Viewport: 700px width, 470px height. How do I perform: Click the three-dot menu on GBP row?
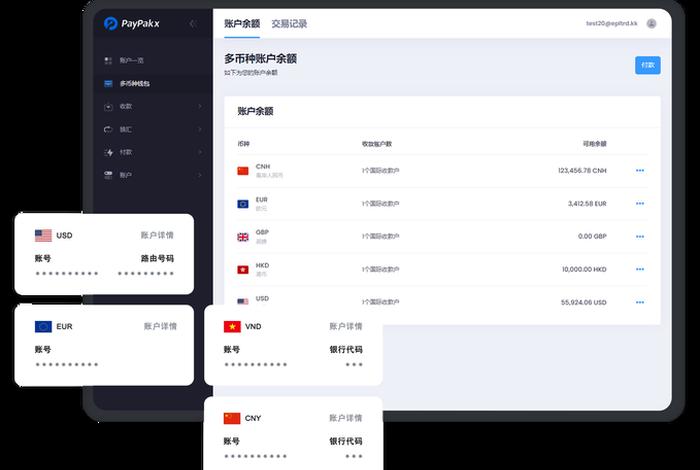640,237
